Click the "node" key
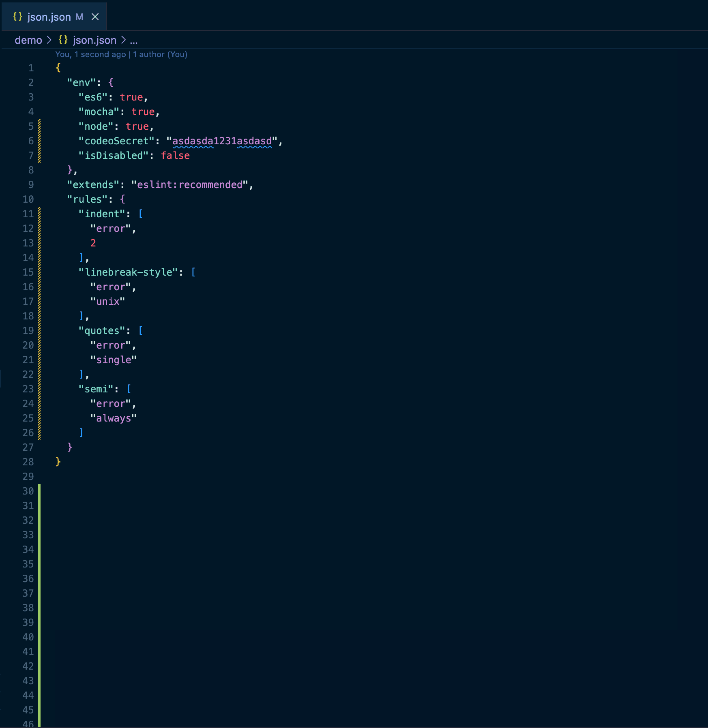Screen dimensions: 708x728 [x=96, y=126]
